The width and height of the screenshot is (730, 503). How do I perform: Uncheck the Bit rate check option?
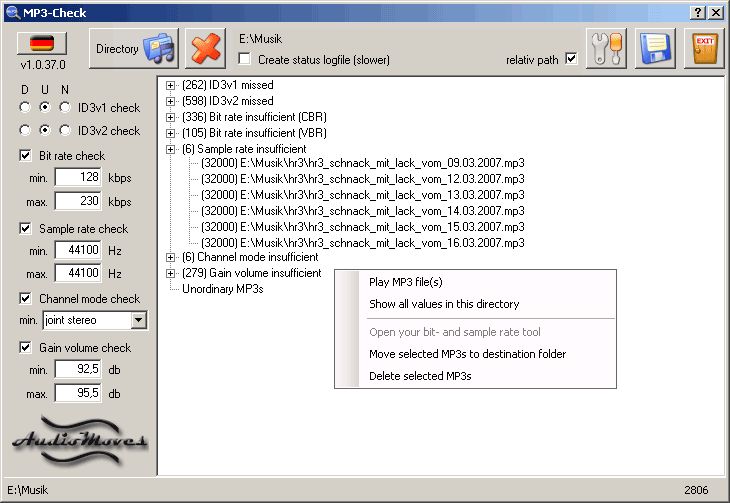pyautogui.click(x=25, y=156)
